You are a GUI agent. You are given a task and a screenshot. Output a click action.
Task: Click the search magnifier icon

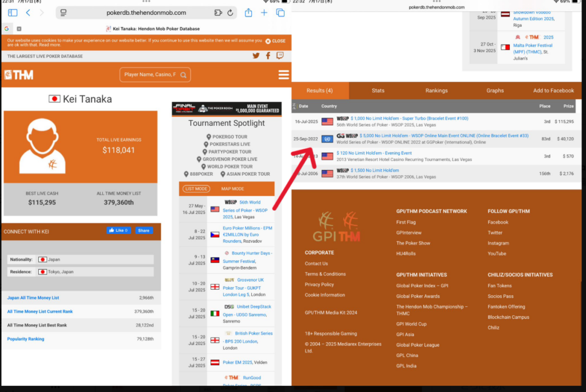pos(184,75)
